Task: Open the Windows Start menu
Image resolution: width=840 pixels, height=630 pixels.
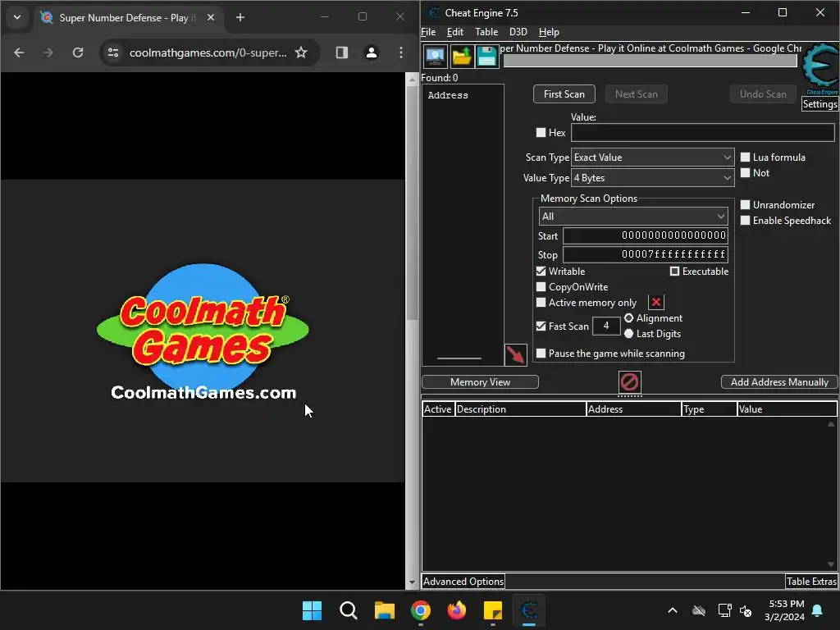Action: click(312, 610)
